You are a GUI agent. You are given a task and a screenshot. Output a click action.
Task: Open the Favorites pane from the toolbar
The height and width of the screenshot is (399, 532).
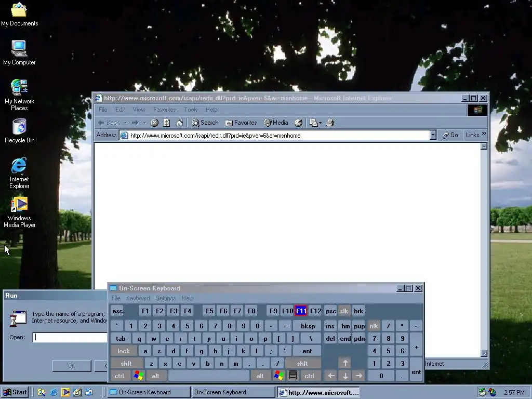tap(241, 123)
